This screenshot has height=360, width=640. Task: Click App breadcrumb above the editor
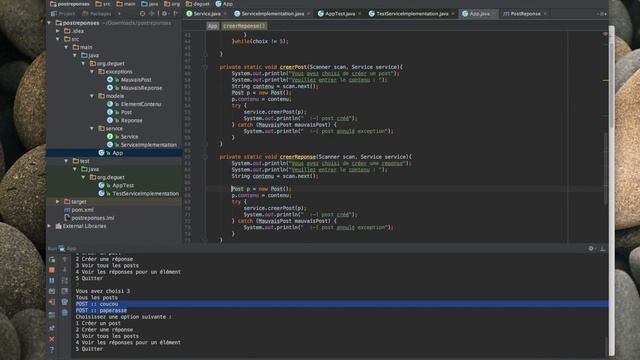tap(213, 26)
